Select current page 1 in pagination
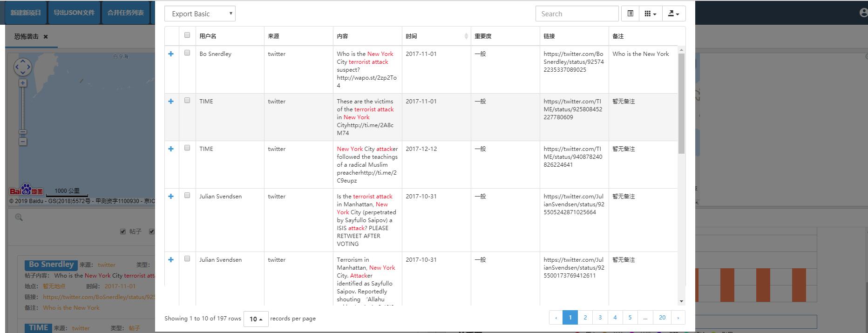Screen dimensions: 868x333 tap(570, 318)
